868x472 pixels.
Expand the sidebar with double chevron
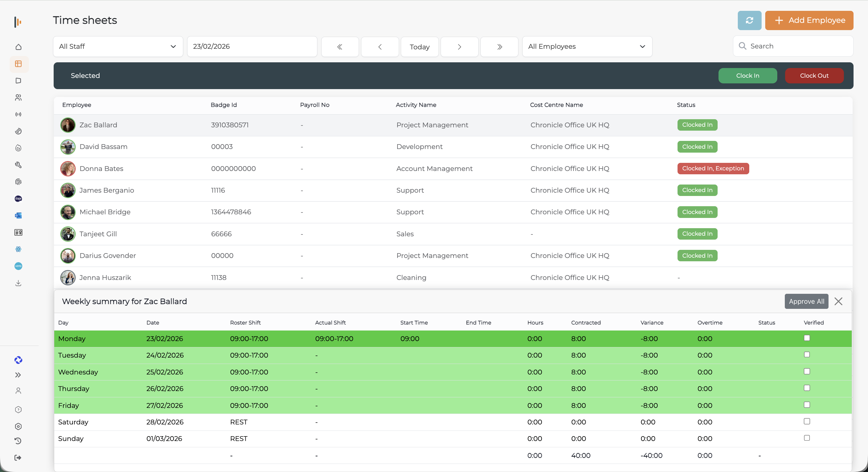click(x=18, y=375)
